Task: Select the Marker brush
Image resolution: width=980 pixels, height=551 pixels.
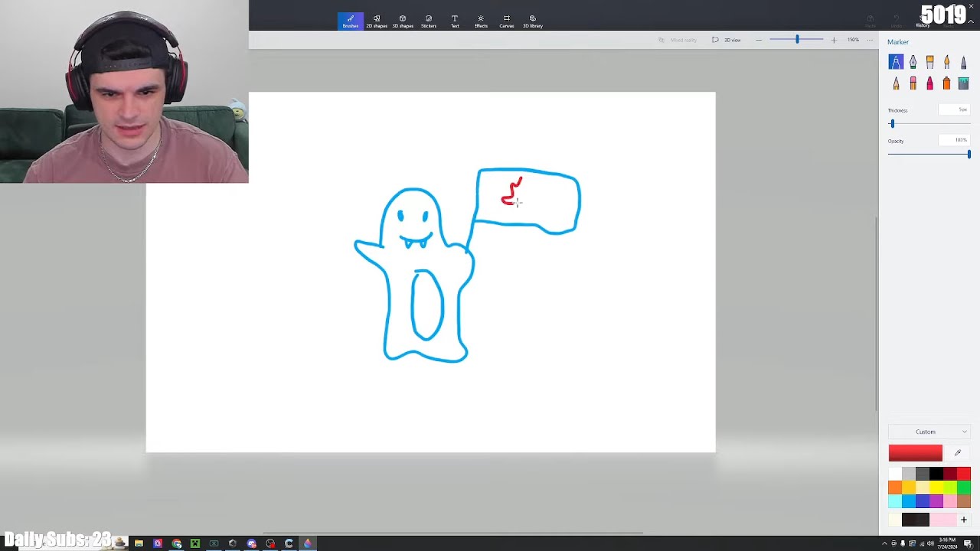Action: [x=896, y=62]
